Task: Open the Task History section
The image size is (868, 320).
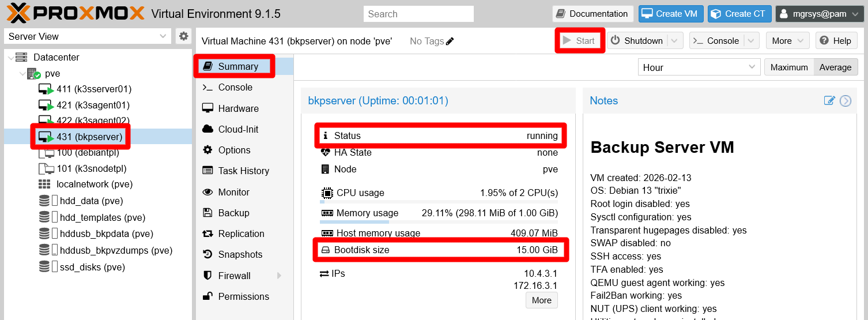Action: pos(244,171)
